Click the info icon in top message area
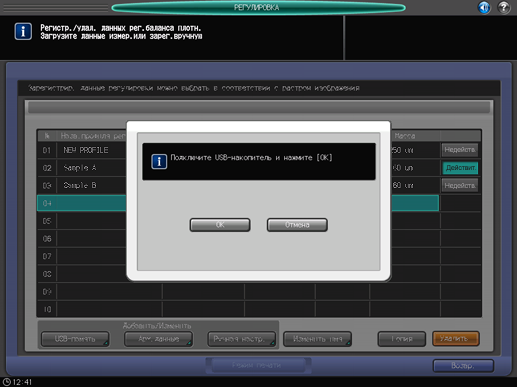Viewport: 517px width, 387px height. point(23,32)
